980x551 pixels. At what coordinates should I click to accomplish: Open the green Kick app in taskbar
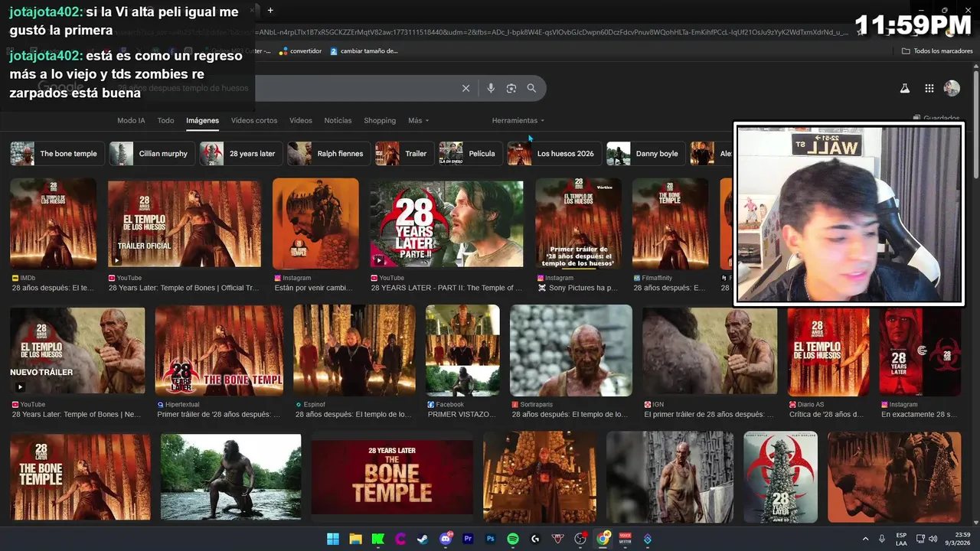(x=378, y=539)
